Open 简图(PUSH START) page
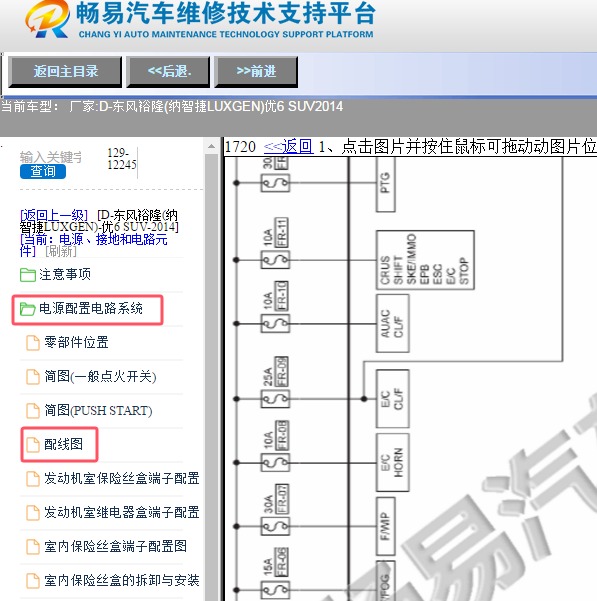 point(98,411)
